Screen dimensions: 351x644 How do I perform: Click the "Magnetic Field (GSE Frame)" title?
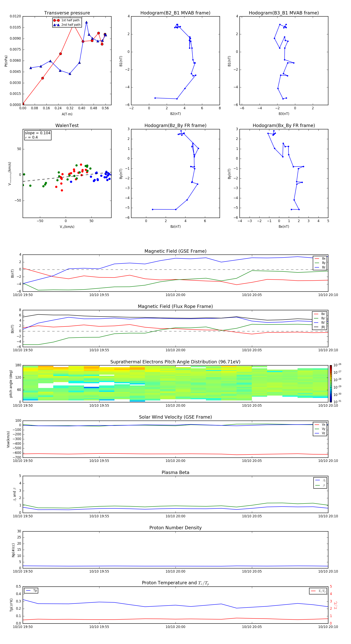coord(175,251)
